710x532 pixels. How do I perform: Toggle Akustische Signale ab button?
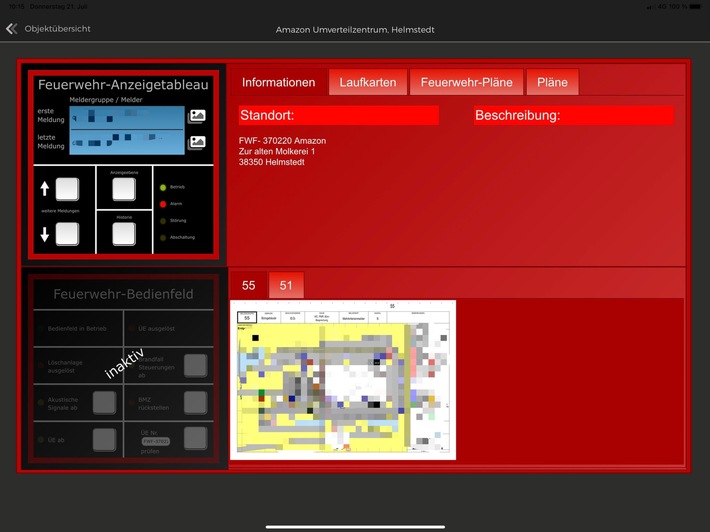coord(104,403)
